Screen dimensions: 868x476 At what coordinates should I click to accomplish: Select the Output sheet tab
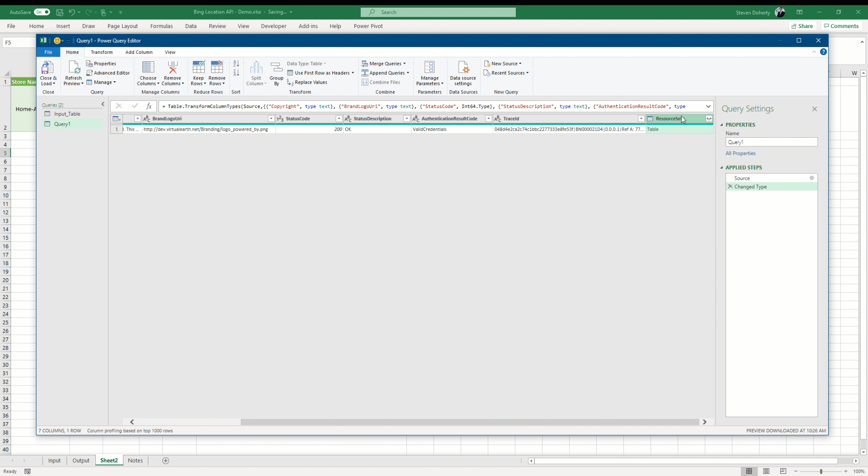pos(81,461)
